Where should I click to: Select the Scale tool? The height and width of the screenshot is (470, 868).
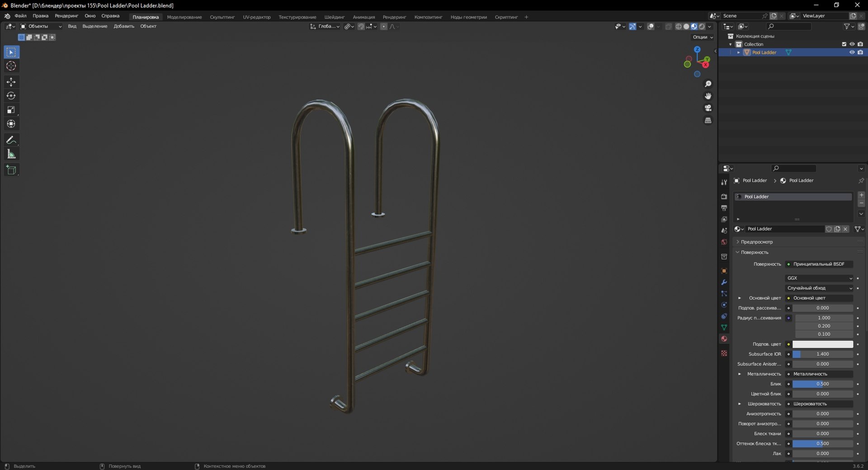[11, 110]
